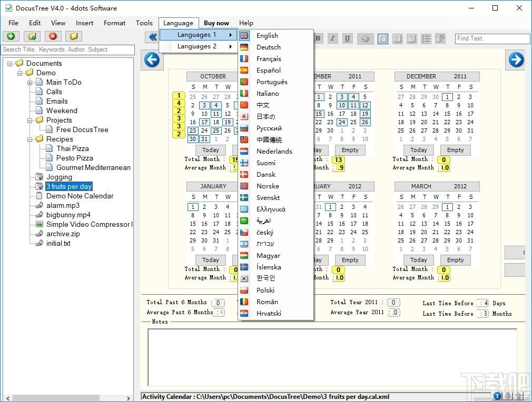This screenshot has width=532, height=402.
Task: Click the Russian flag icon
Action: coord(244,128)
